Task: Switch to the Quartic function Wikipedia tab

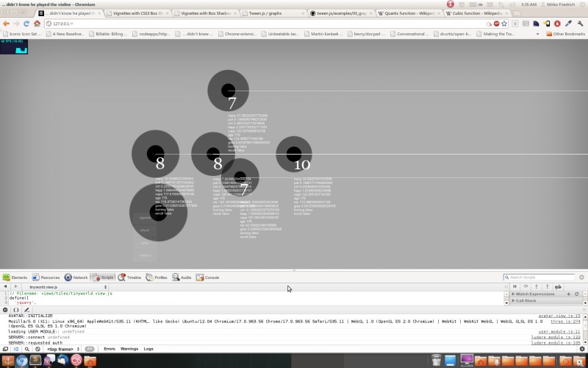Action: pyautogui.click(x=409, y=13)
